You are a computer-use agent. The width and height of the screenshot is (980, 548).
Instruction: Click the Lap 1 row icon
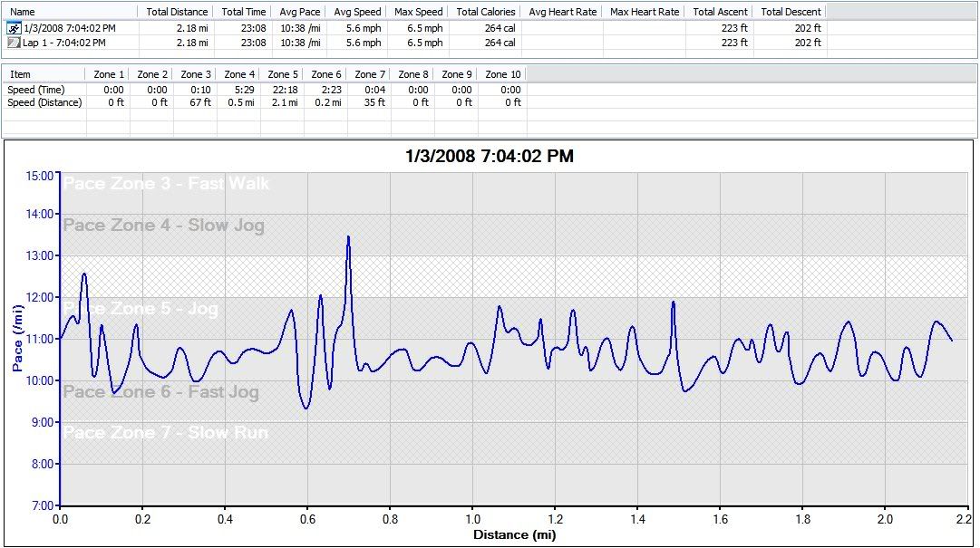pyautogui.click(x=14, y=43)
